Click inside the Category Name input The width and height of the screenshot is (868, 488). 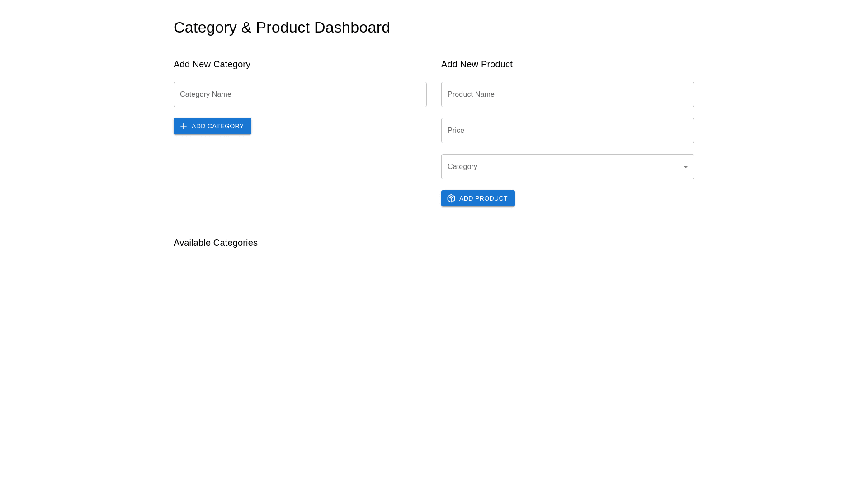point(300,94)
